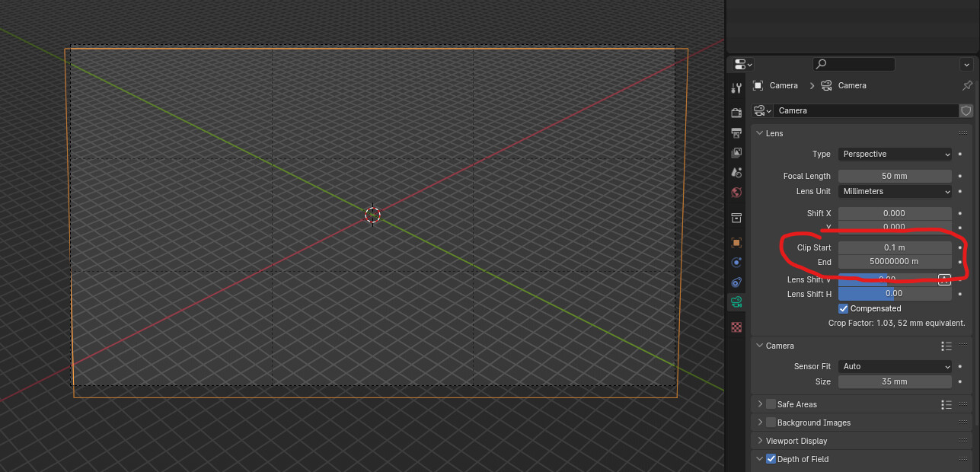The height and width of the screenshot is (472, 980).
Task: Expand the Safe Areas panel
Action: pos(759,404)
